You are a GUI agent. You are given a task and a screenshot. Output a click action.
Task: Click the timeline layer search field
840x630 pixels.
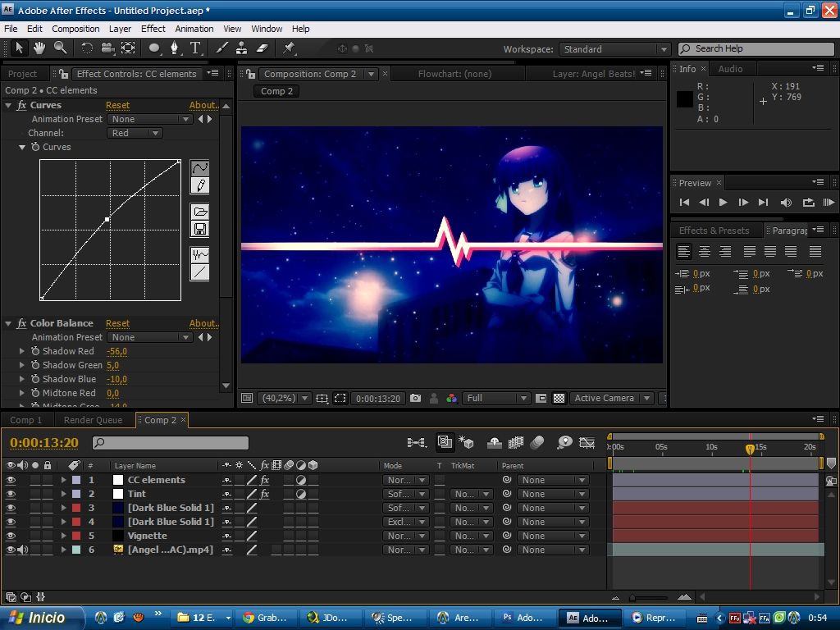171,442
